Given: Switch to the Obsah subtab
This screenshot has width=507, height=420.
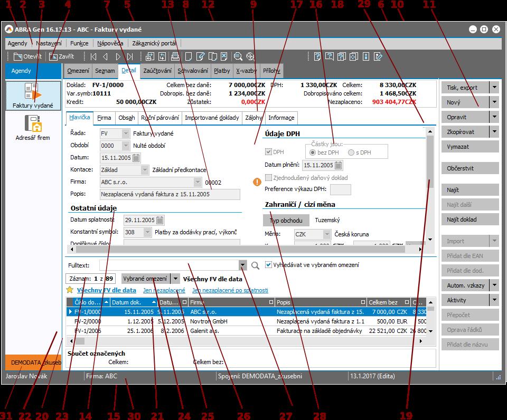Looking at the screenshot, I should click(126, 118).
